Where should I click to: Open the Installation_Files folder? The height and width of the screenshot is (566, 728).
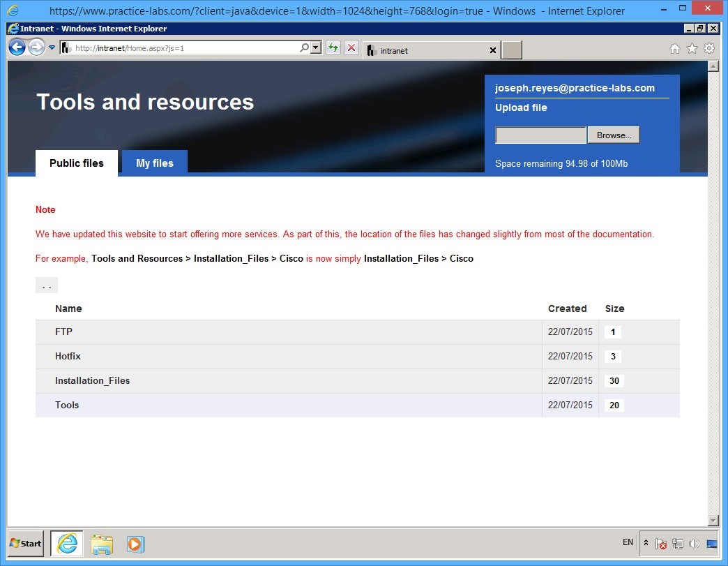[x=92, y=380]
